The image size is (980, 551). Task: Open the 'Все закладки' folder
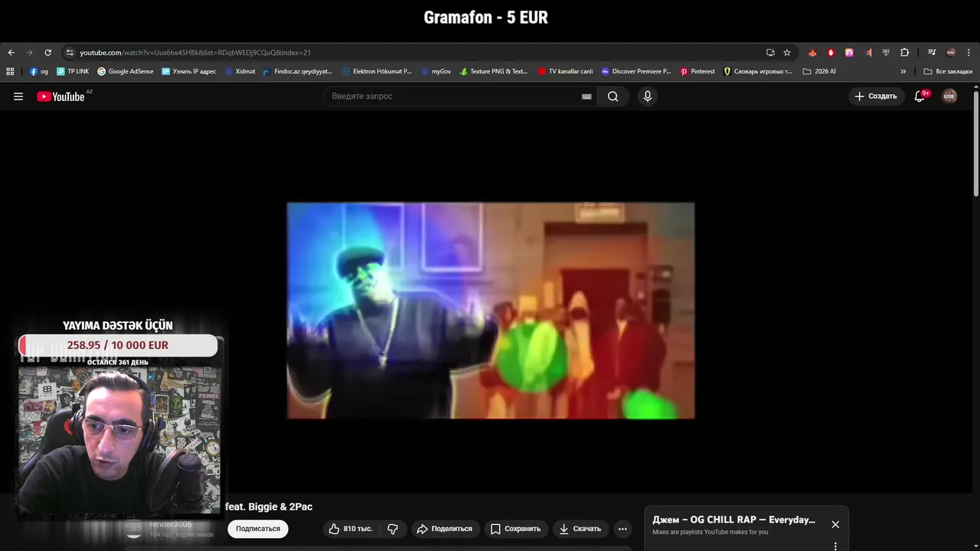coord(948,71)
